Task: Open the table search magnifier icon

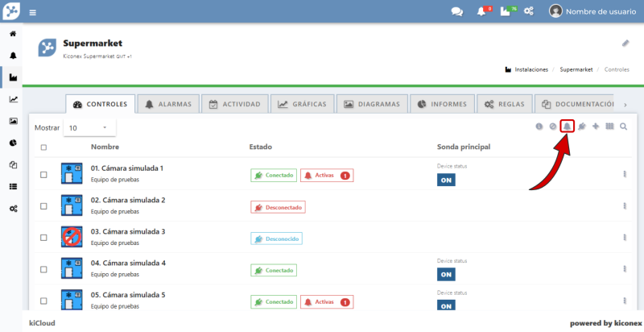Action: coord(623,127)
